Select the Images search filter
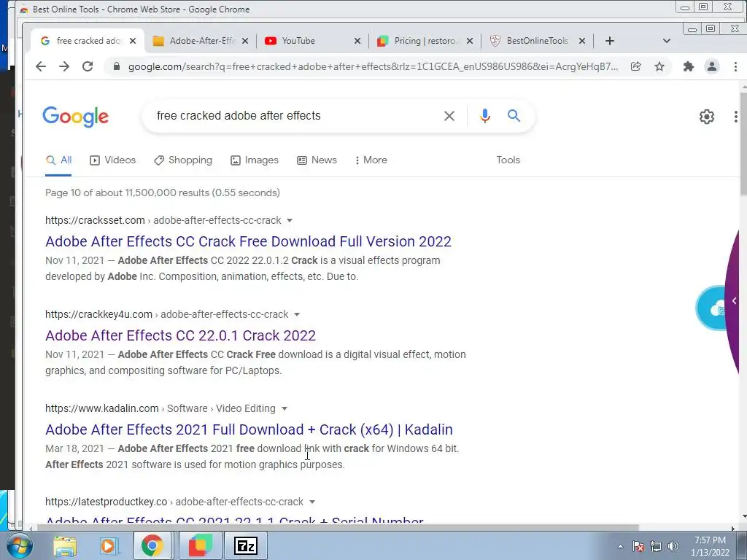The width and height of the screenshot is (747, 560). point(255,160)
